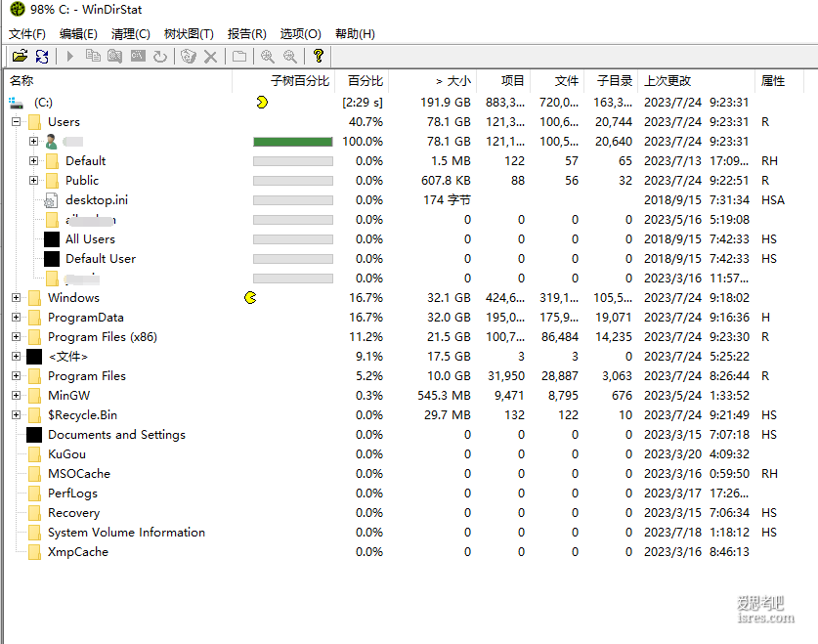Expand the Windows folder node
This screenshot has width=818, height=644.
pyautogui.click(x=17, y=298)
